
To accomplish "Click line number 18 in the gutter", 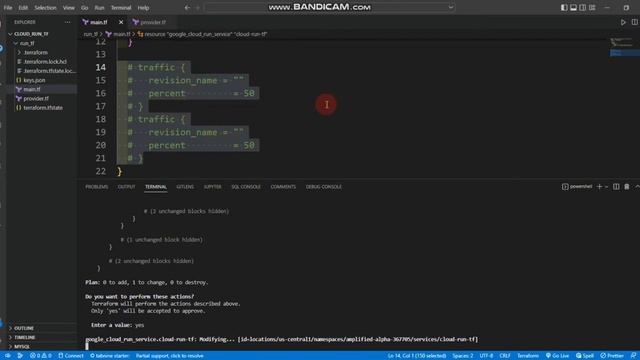I will tap(100, 119).
